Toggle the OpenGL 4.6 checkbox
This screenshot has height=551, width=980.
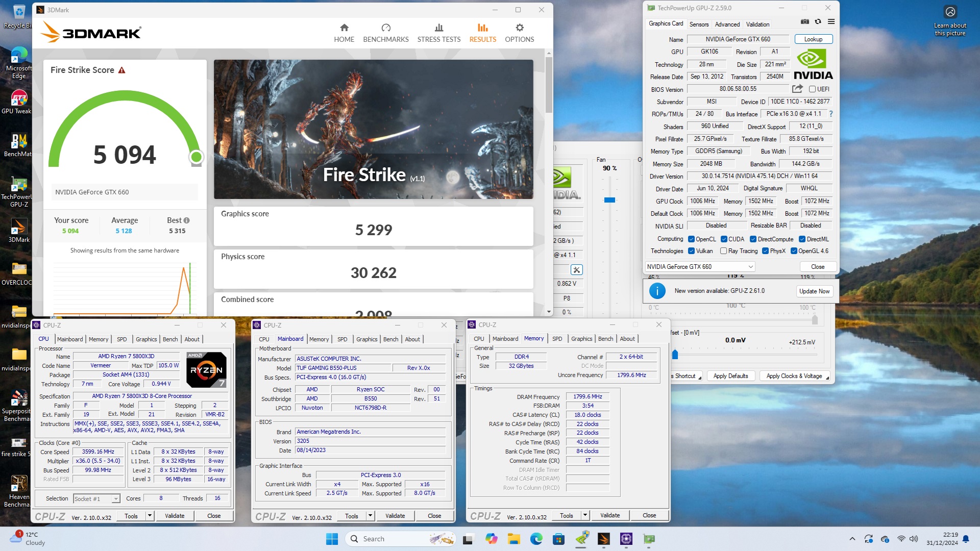794,251
